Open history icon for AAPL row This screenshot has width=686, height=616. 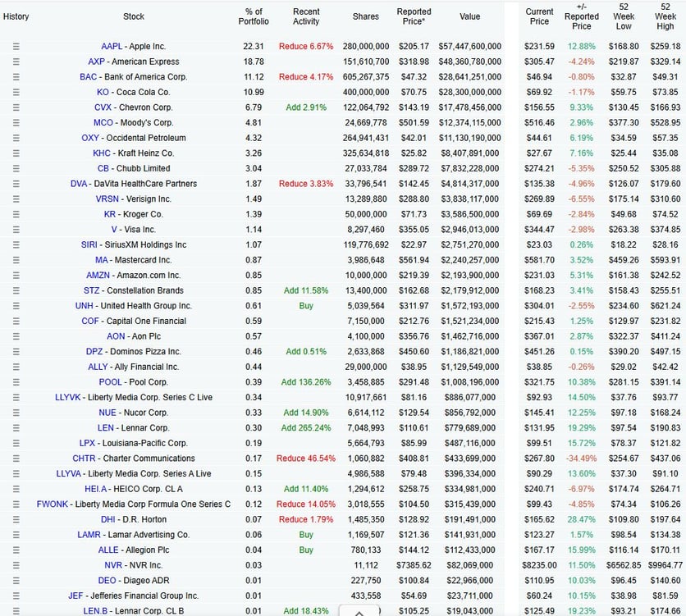[16, 46]
